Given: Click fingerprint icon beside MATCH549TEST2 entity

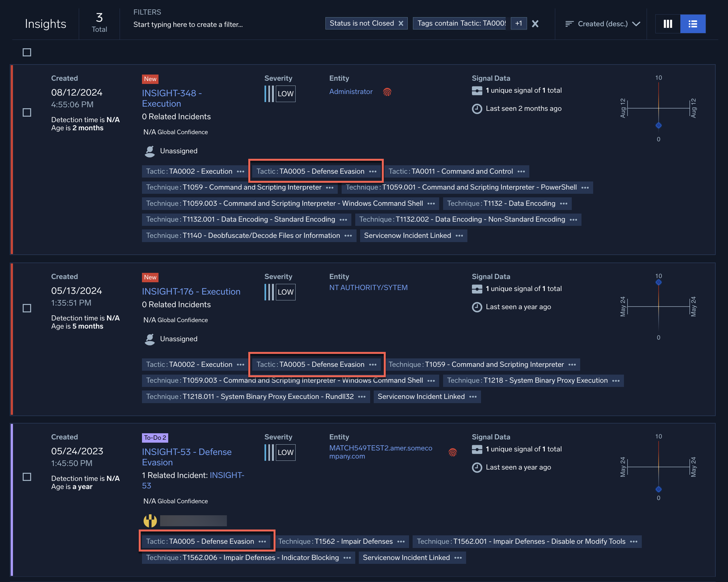Looking at the screenshot, I should pyautogui.click(x=452, y=452).
